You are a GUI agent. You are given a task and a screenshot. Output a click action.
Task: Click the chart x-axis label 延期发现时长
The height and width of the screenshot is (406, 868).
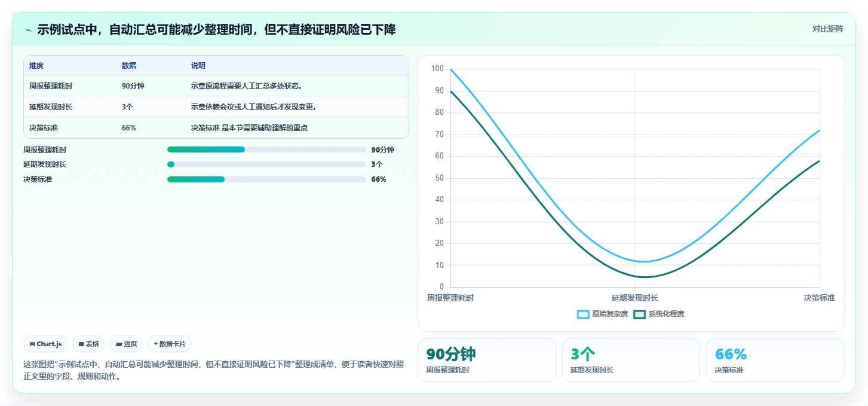(x=635, y=298)
